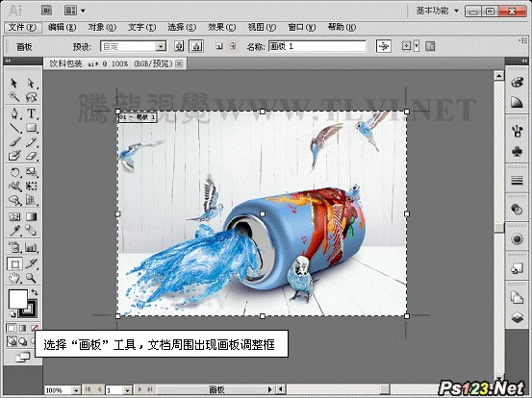Open the zoom level 100% dropdown
The height and width of the screenshot is (398, 532).
(77, 390)
